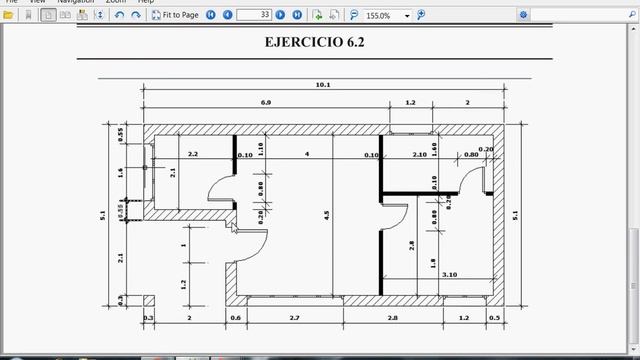Click the 2.10 dimension label
Screen dimensions: 640x360
(x=420, y=154)
